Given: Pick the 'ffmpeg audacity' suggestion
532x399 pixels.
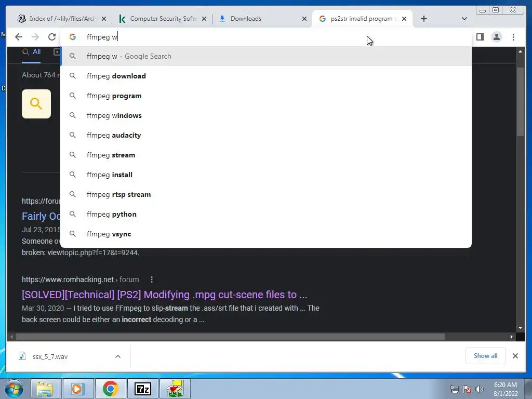Looking at the screenshot, I should (x=266, y=135).
